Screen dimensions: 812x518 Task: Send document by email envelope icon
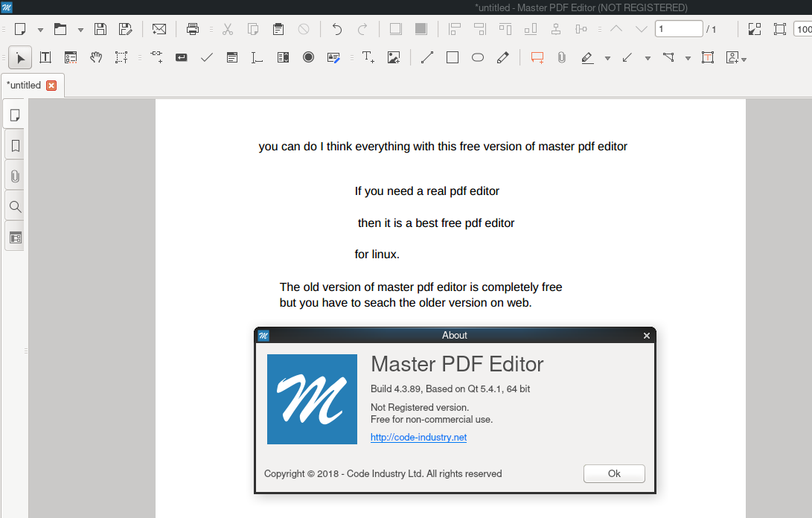159,29
